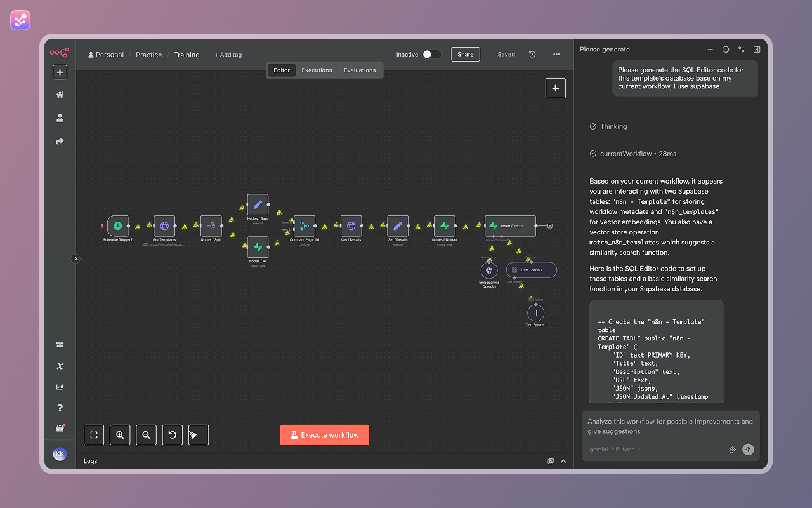Select the Nodes / Save edit node
Viewport: 812px width, 508px height.
coord(258,204)
